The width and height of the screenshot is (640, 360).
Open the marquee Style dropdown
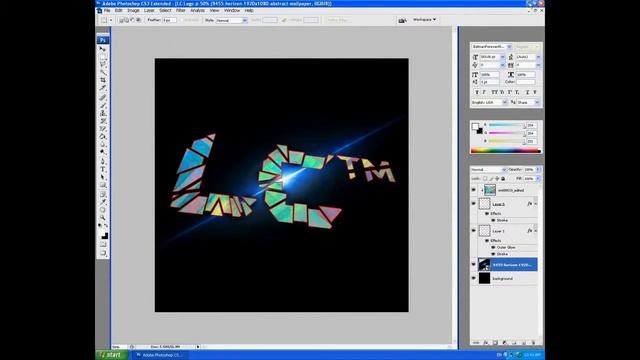pyautogui.click(x=231, y=20)
